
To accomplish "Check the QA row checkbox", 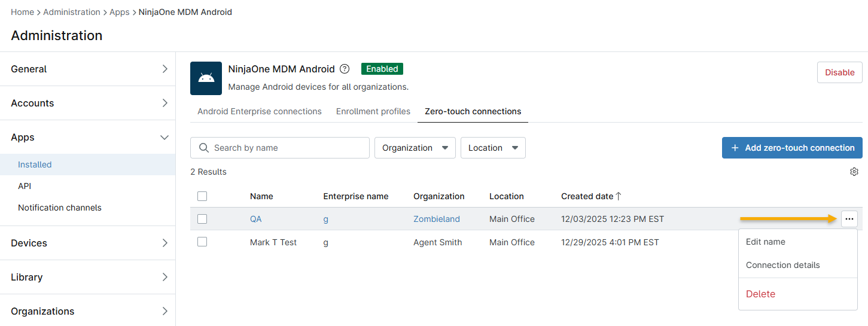I will pos(202,219).
